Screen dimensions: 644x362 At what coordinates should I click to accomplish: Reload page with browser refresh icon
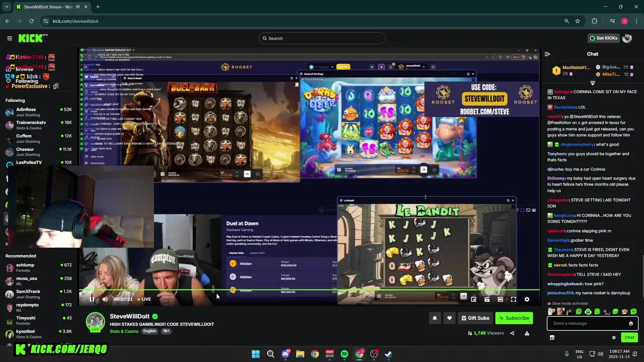coord(31,21)
